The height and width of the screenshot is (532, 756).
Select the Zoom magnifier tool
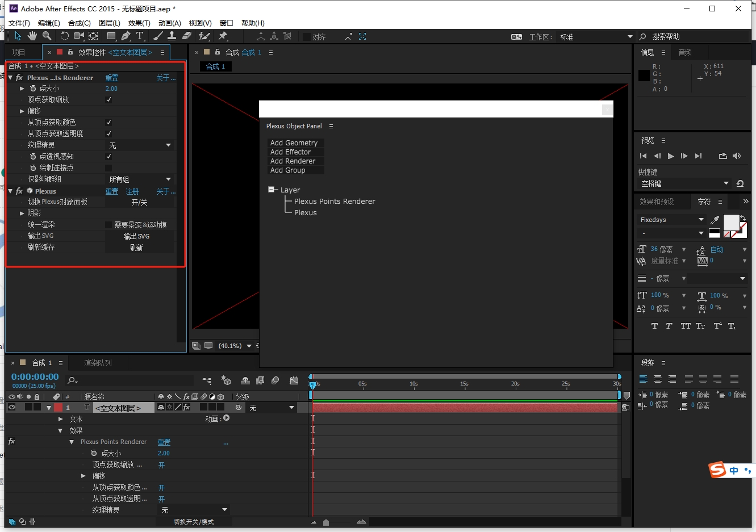point(47,36)
